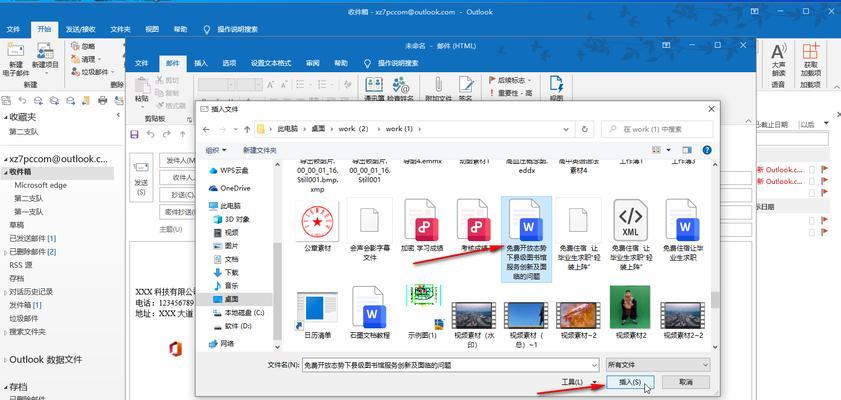Click 新建文件夹 in the dialog toolbar
The image size is (841, 400).
point(260,150)
